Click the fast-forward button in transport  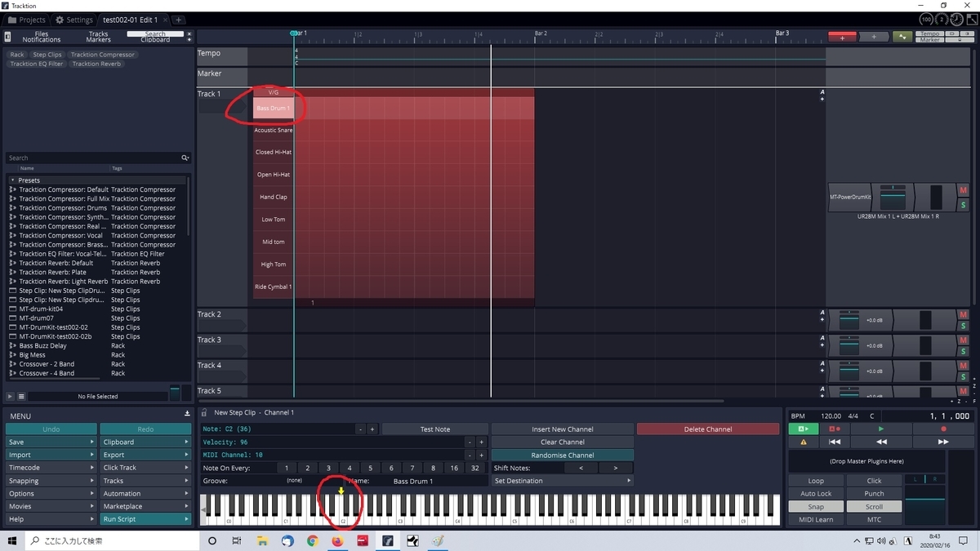[943, 442]
